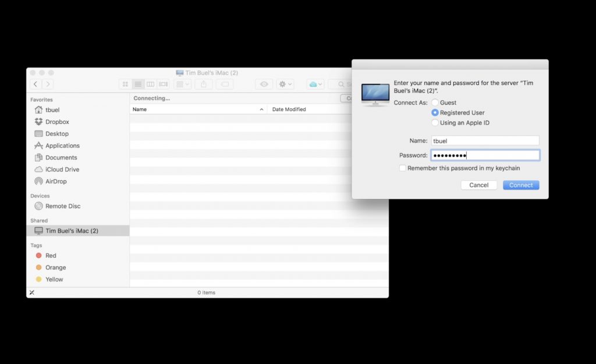Select the Guest radio button
This screenshot has width=596, height=364.
pyautogui.click(x=435, y=102)
